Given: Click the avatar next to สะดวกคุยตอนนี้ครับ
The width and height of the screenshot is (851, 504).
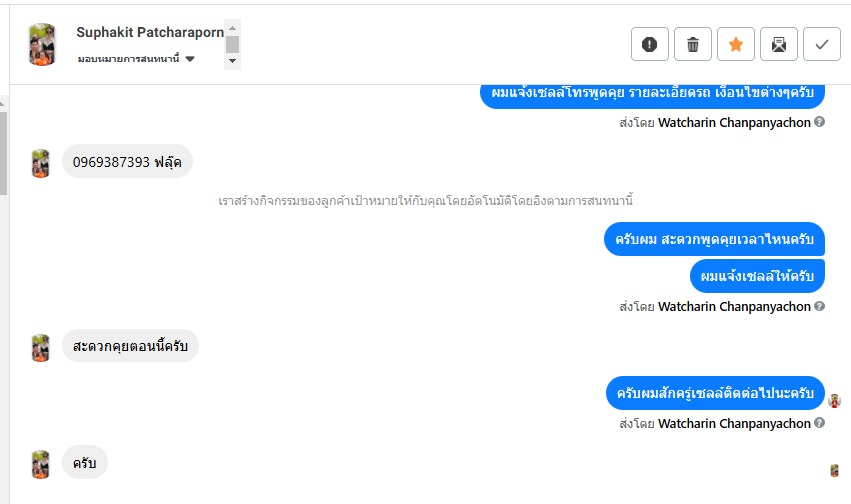Looking at the screenshot, I should point(41,347).
